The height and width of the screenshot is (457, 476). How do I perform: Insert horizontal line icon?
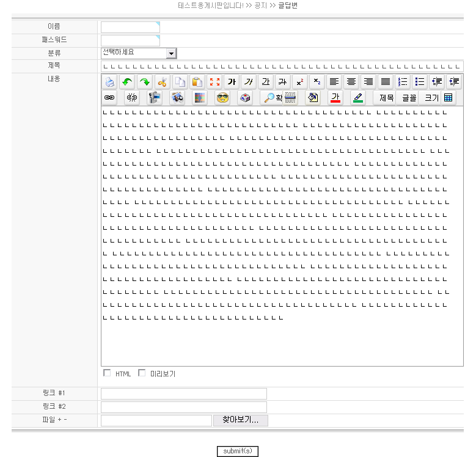290,98
